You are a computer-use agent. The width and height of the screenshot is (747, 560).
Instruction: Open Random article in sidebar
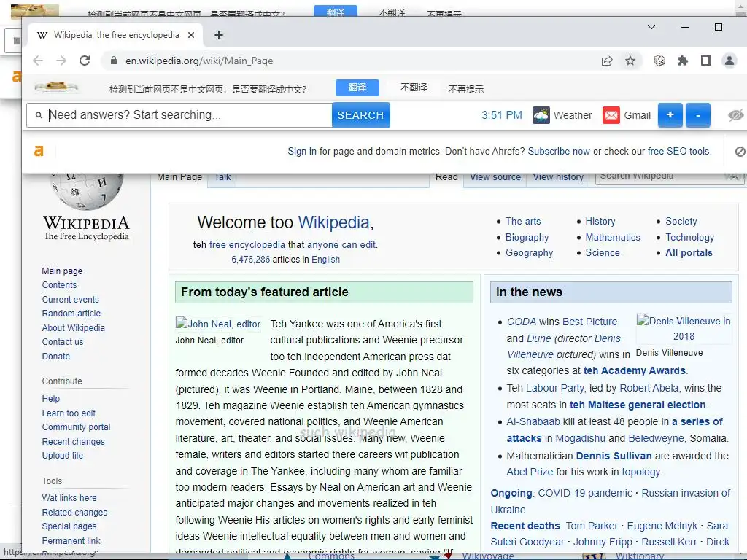(x=71, y=314)
